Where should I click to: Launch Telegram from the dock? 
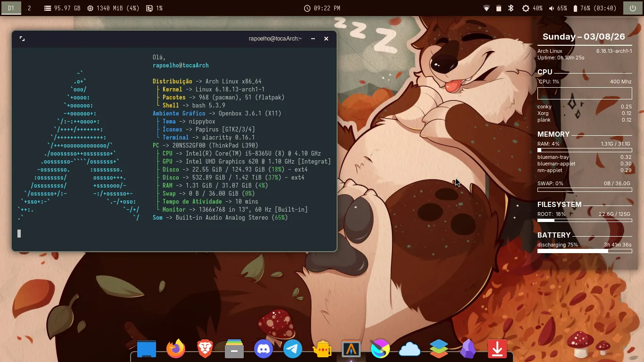(x=293, y=349)
